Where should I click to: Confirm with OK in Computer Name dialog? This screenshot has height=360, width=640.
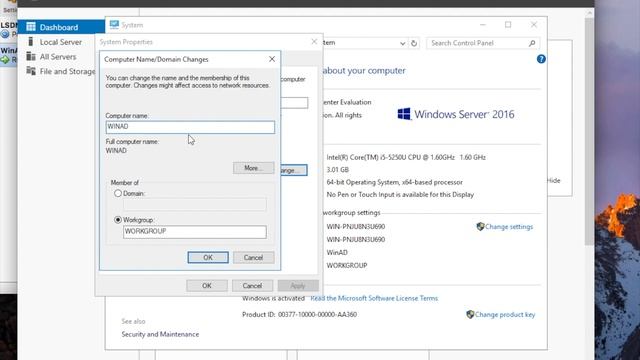coord(208,258)
